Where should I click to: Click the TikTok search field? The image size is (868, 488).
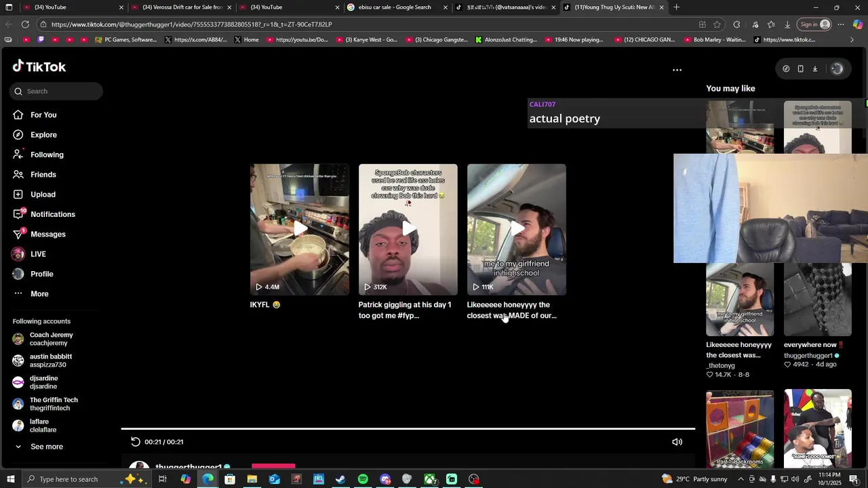pyautogui.click(x=56, y=91)
